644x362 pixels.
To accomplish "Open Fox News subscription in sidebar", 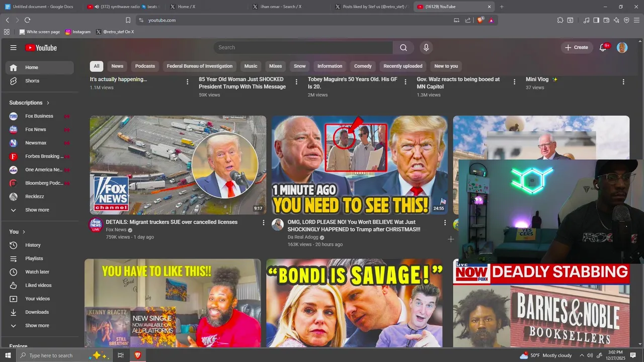I will (x=39, y=130).
